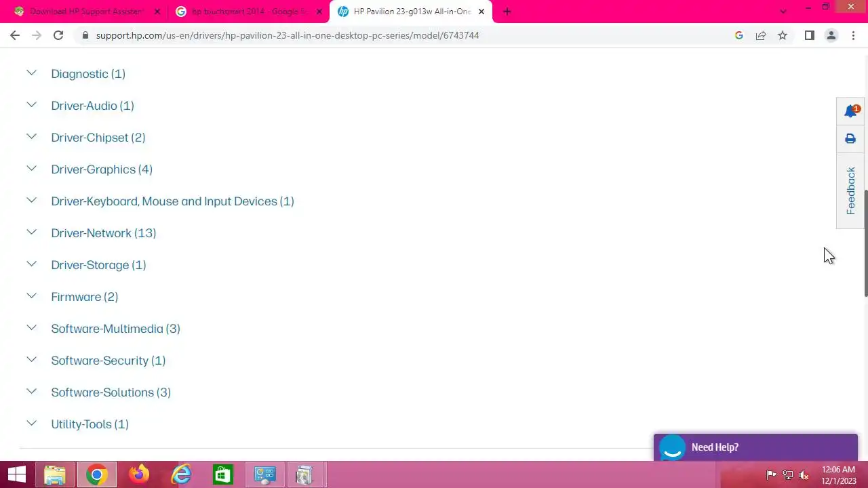Click the Google icon in address bar

(739, 35)
